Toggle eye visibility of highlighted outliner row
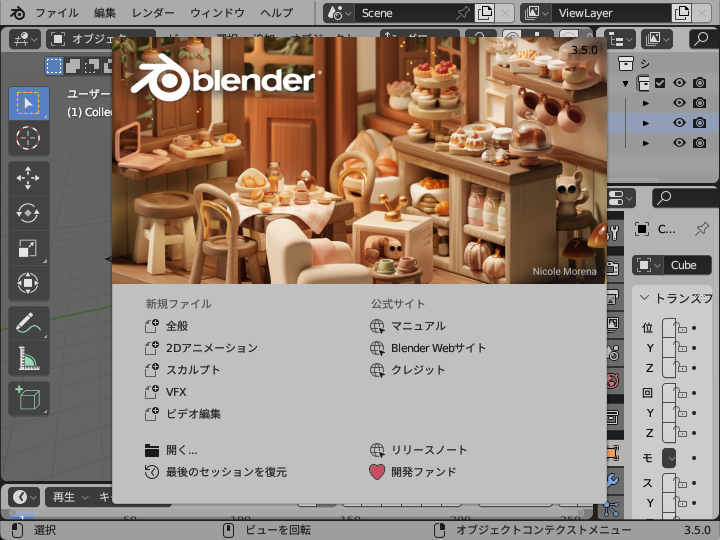 (x=680, y=123)
